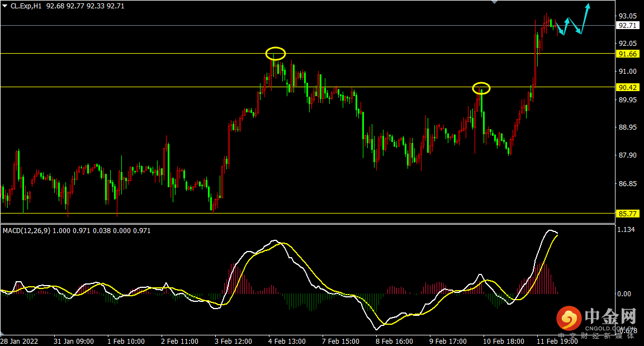Click the 7 Feb 15:00 time label
Viewport: 644px width, 346px height.
pos(341,341)
